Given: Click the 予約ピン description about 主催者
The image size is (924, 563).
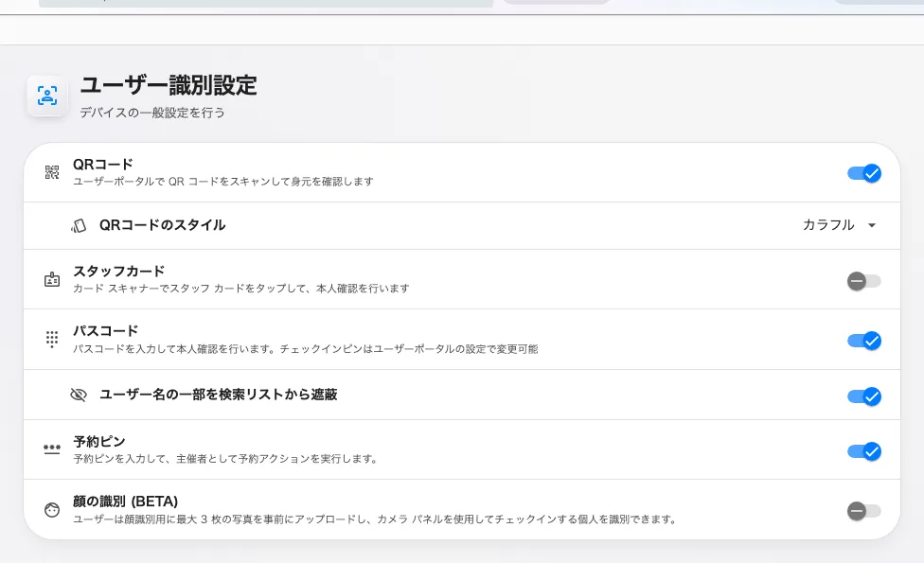Looking at the screenshot, I should 225,459.
